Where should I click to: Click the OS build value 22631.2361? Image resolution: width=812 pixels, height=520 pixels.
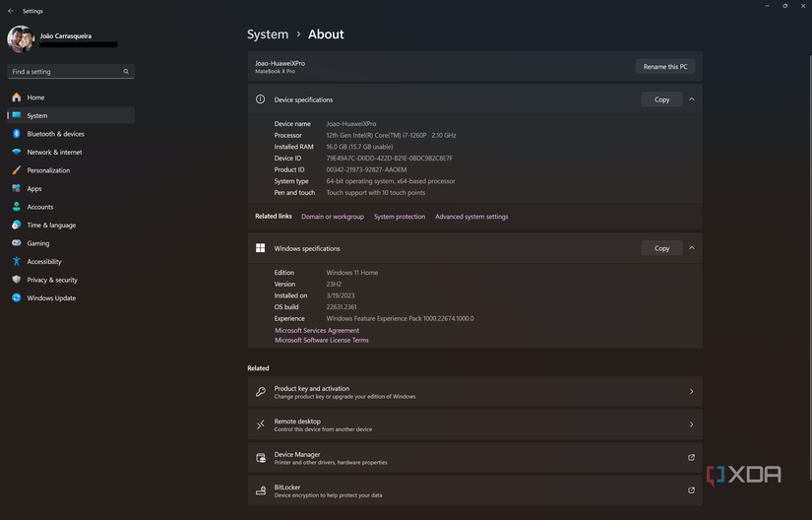click(x=342, y=306)
